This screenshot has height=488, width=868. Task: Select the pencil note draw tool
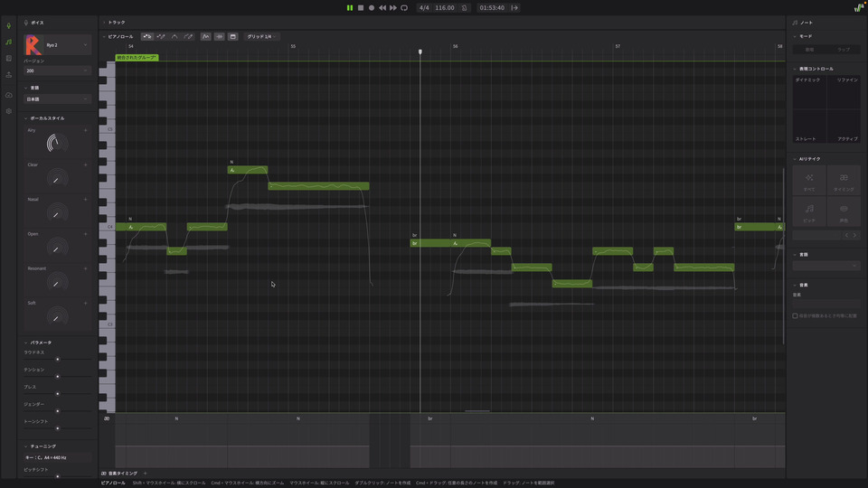[x=161, y=36]
